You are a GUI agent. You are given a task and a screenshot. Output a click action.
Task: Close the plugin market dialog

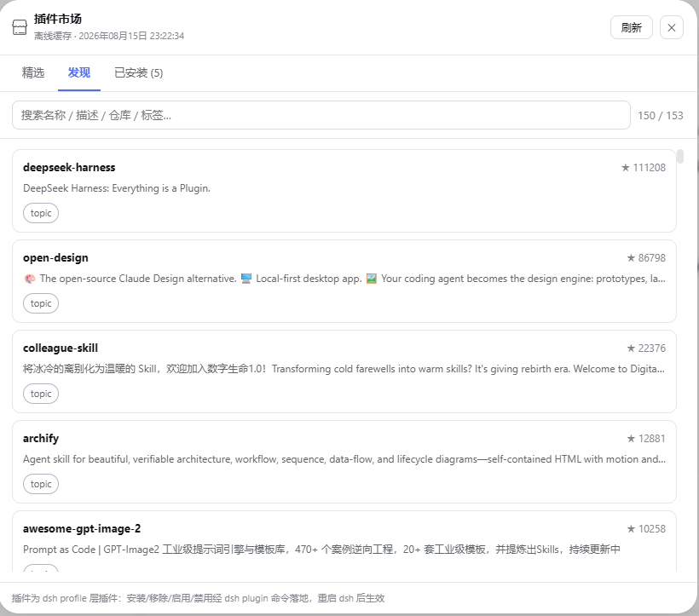672,27
